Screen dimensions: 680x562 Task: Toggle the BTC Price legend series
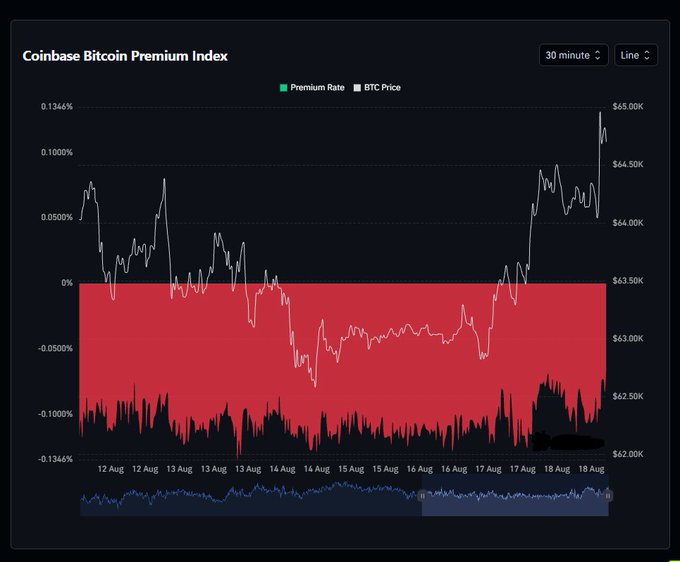click(377, 88)
